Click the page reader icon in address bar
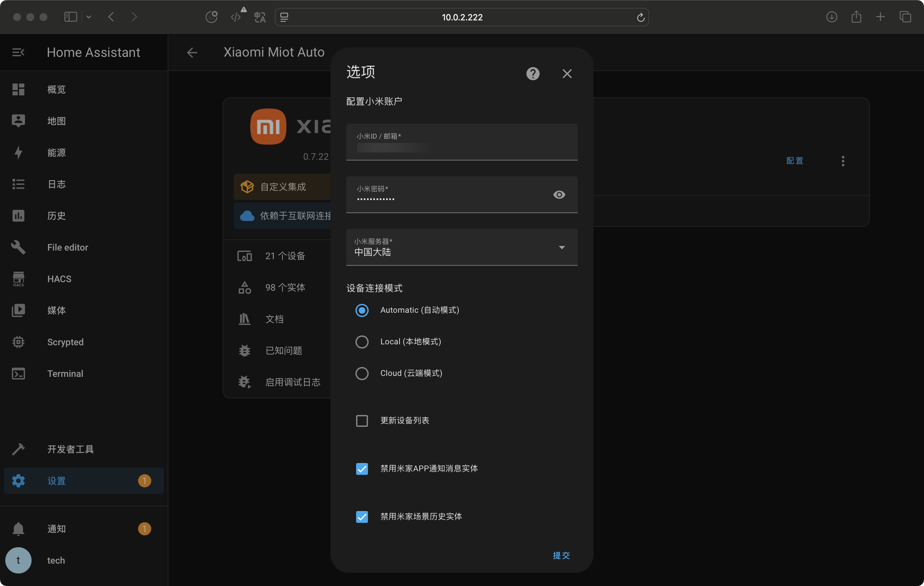This screenshot has height=586, width=924. click(284, 17)
